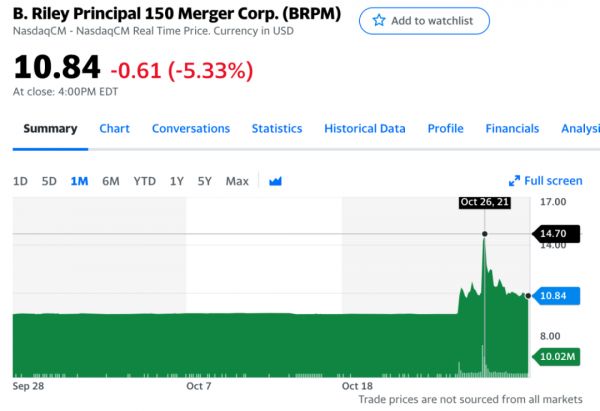600x411 pixels.
Task: Select the 1M time range
Action: [80, 181]
